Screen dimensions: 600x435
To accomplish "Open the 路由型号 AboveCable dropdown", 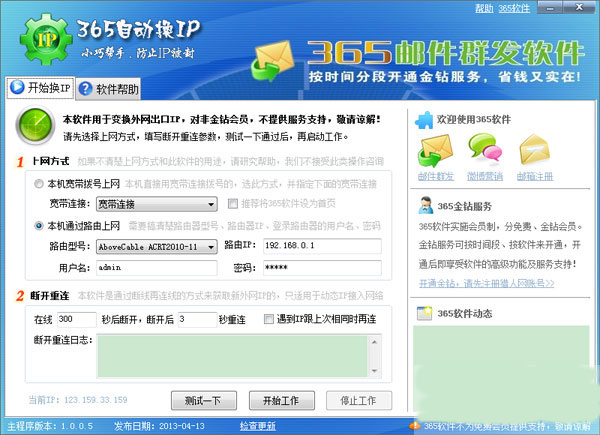I will tap(157, 247).
